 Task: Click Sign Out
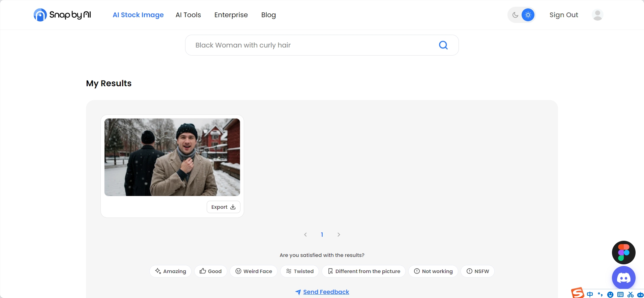click(564, 15)
